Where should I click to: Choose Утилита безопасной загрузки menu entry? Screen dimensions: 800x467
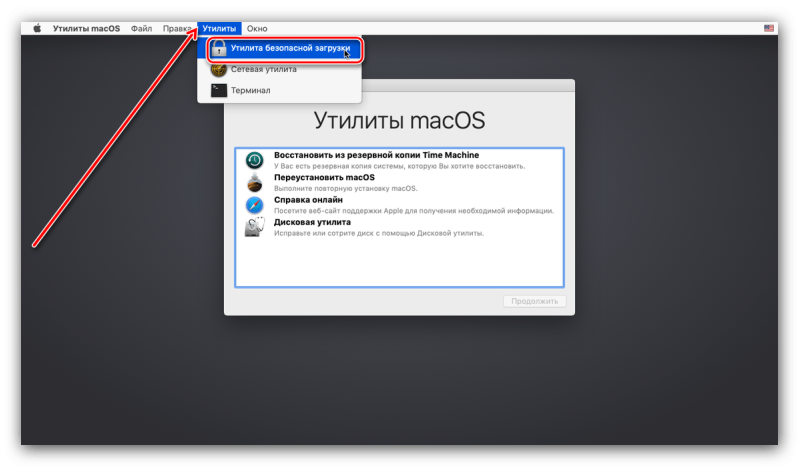pos(280,48)
